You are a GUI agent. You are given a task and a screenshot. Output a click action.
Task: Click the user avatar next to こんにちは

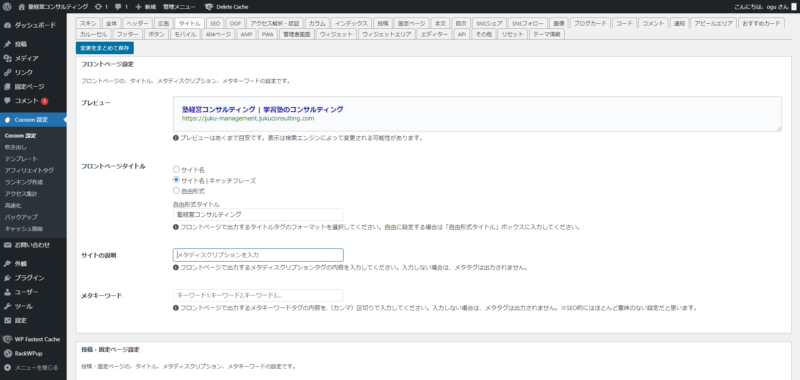point(795,7)
